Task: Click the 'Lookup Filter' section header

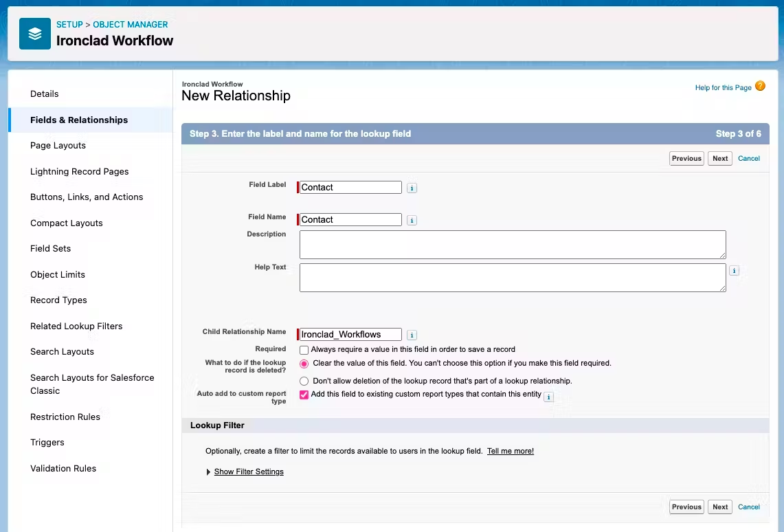Action: [x=218, y=425]
